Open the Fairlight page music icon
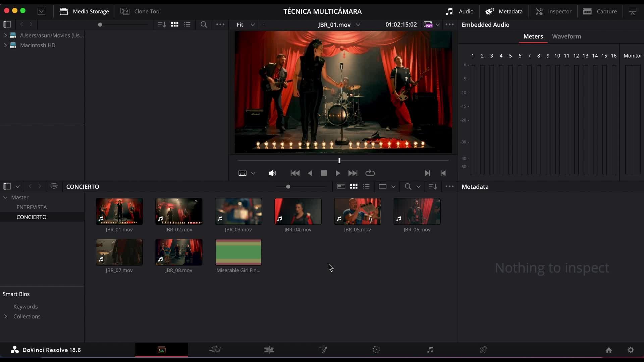This screenshot has height=362, width=644. click(x=430, y=350)
